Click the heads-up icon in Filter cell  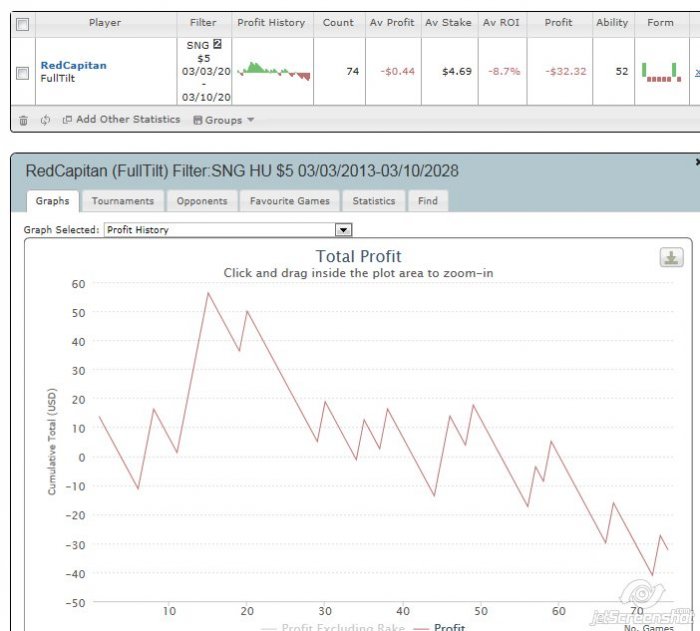[217, 45]
